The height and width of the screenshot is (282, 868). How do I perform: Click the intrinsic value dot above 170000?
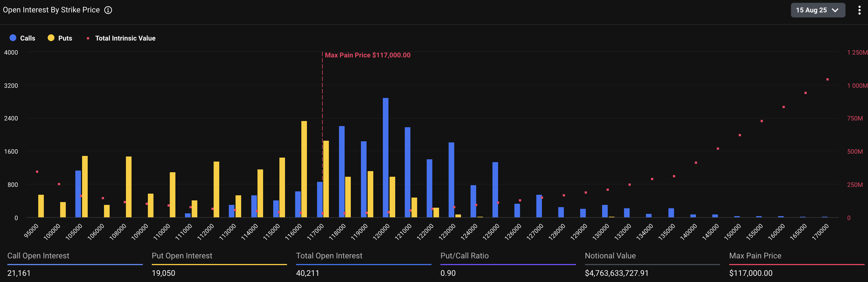(x=827, y=80)
